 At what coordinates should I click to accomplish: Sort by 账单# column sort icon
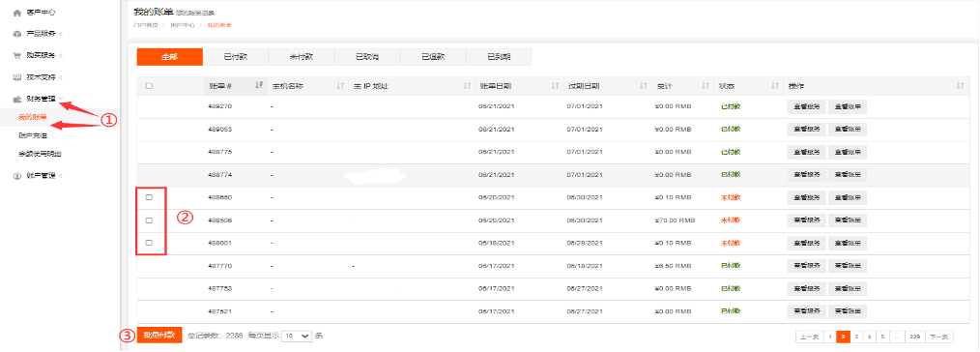click(x=259, y=86)
